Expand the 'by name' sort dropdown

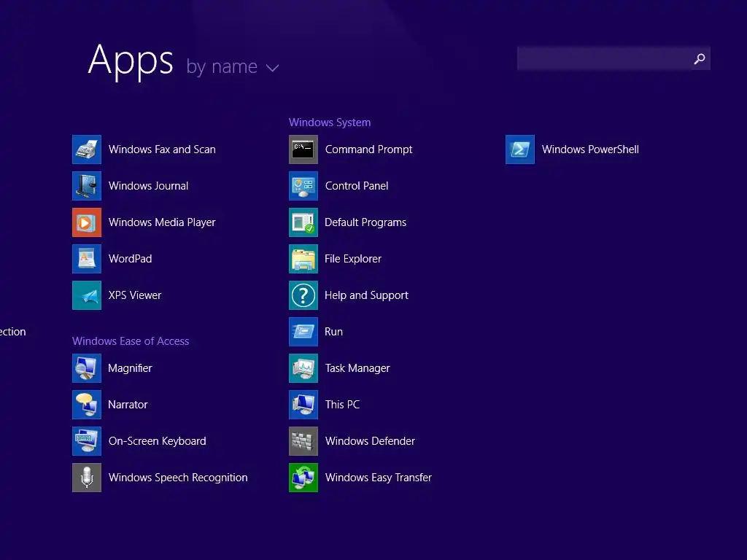pos(233,66)
